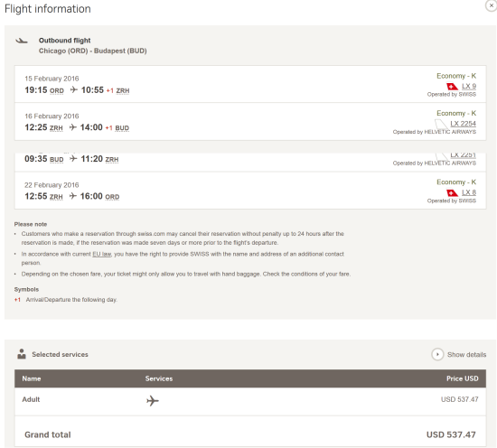Open flight number LX 8 link
This screenshot has width=497, height=448.
(469, 192)
